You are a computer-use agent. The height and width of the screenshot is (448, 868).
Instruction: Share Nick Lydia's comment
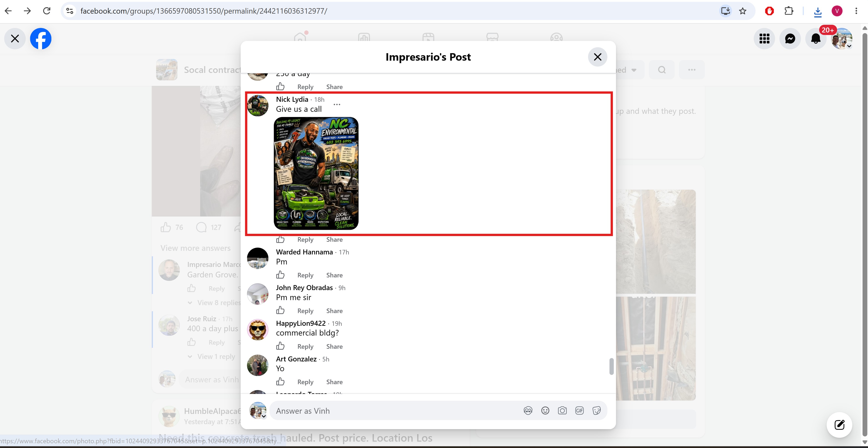tap(334, 239)
